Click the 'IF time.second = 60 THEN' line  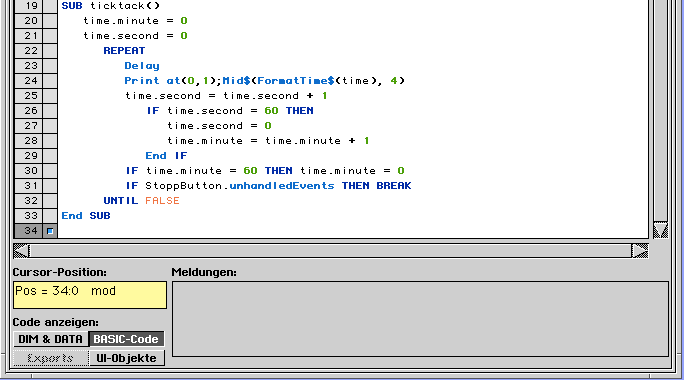pyautogui.click(x=230, y=111)
